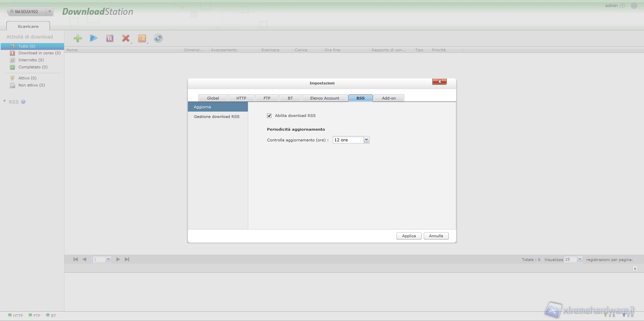Click the pause download toolbar icon

[x=110, y=38]
